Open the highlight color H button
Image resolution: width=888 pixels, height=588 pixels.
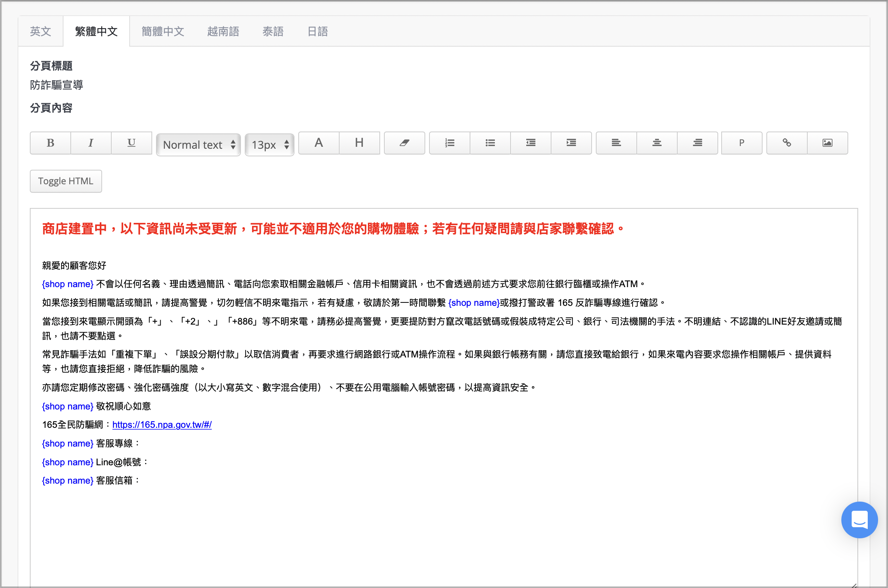[359, 143]
